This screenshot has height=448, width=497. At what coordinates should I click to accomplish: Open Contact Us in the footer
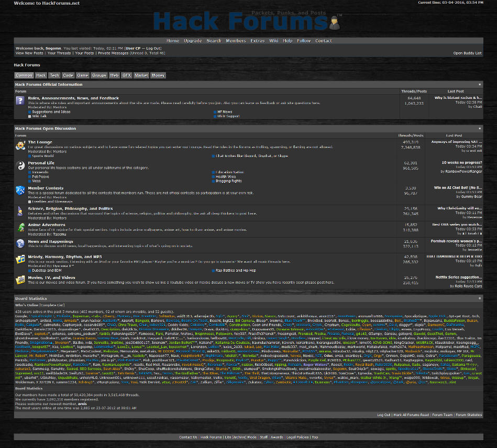click(x=188, y=437)
